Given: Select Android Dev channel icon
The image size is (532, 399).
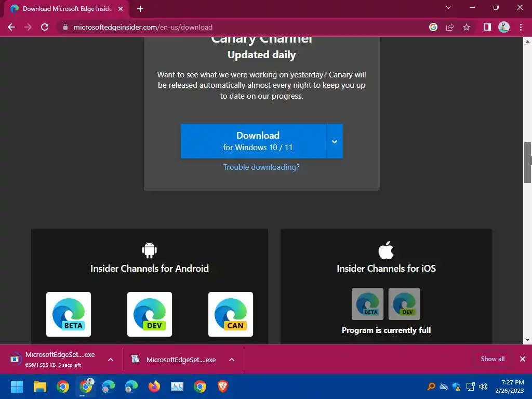Looking at the screenshot, I should pyautogui.click(x=150, y=314).
